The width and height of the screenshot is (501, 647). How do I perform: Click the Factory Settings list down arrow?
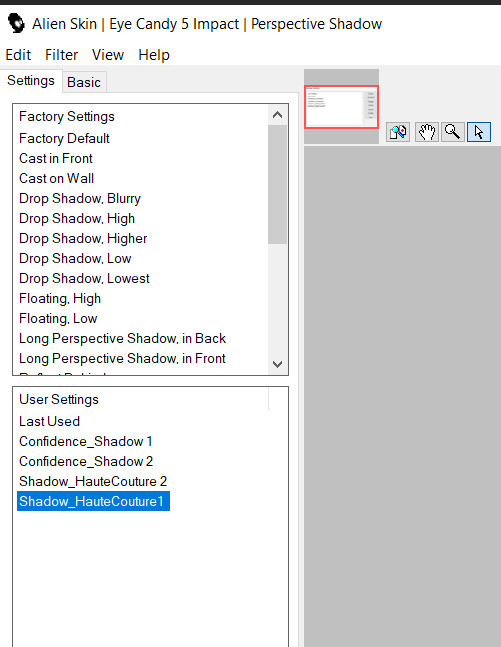click(x=277, y=364)
